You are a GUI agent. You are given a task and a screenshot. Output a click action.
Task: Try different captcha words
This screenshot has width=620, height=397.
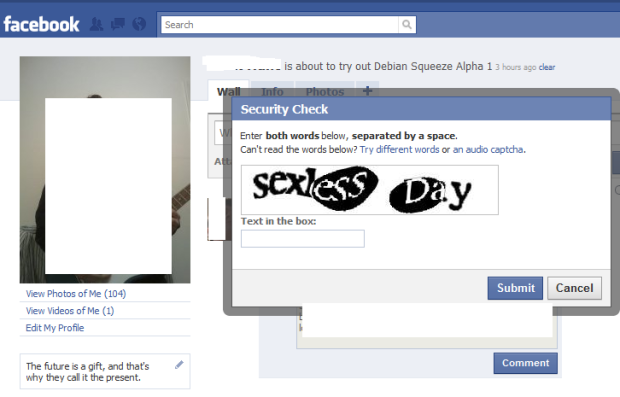(399, 149)
